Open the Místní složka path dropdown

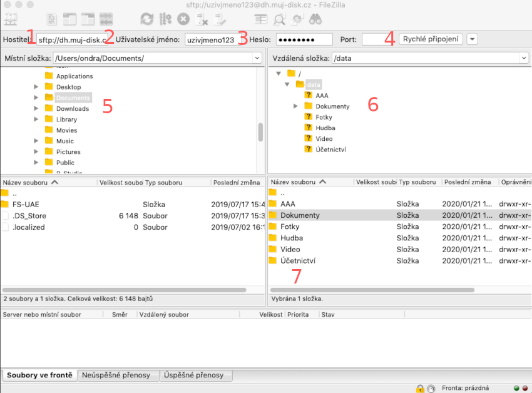(257, 58)
